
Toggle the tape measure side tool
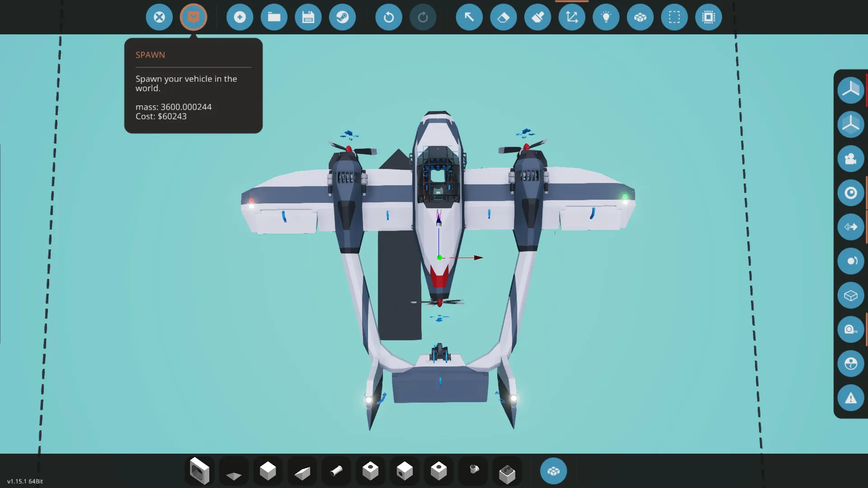[850, 329]
